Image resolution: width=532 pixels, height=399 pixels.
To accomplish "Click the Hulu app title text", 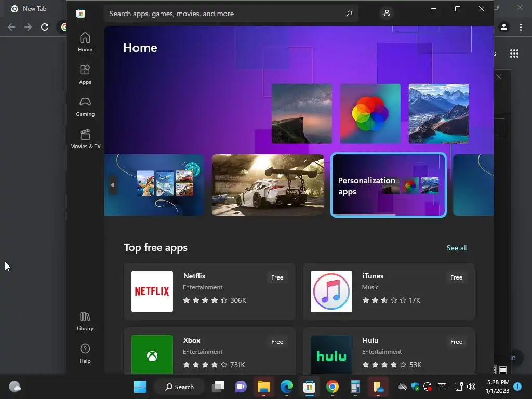I will [x=370, y=340].
